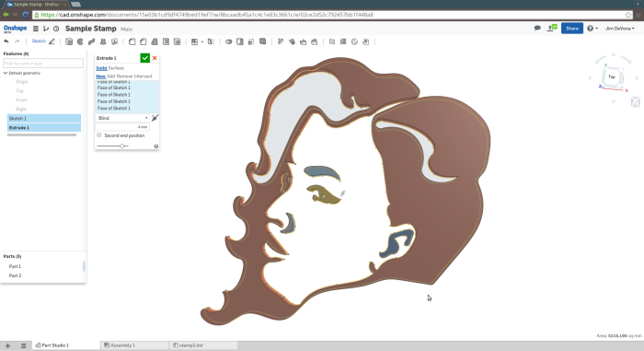Open the document history clock icon
The image size is (644, 351).
point(56,29)
